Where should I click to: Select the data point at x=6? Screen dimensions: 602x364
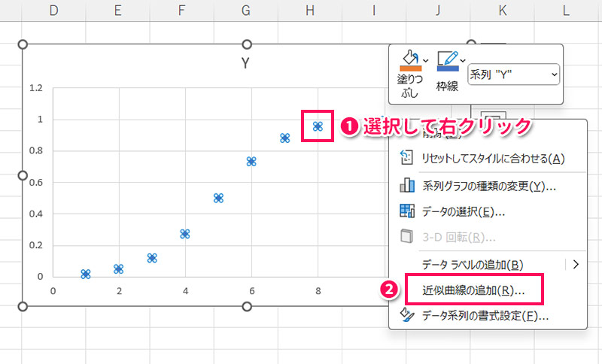click(251, 162)
